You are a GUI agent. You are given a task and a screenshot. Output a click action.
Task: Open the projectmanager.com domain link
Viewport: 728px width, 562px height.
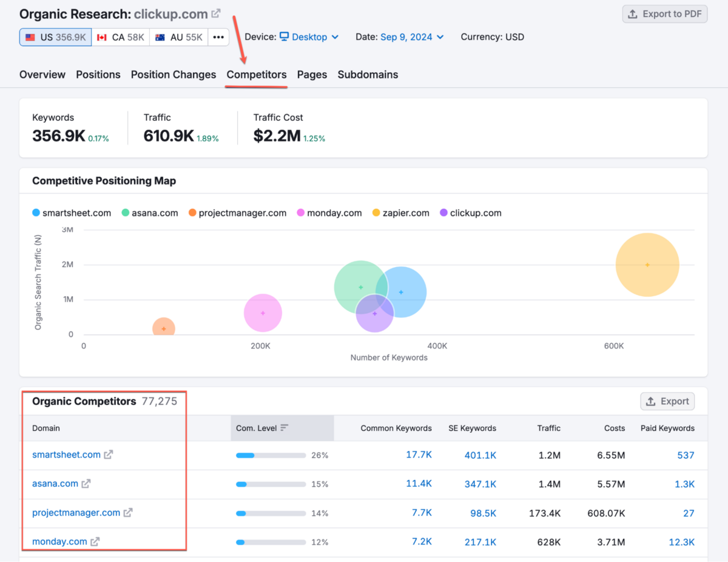click(x=76, y=513)
